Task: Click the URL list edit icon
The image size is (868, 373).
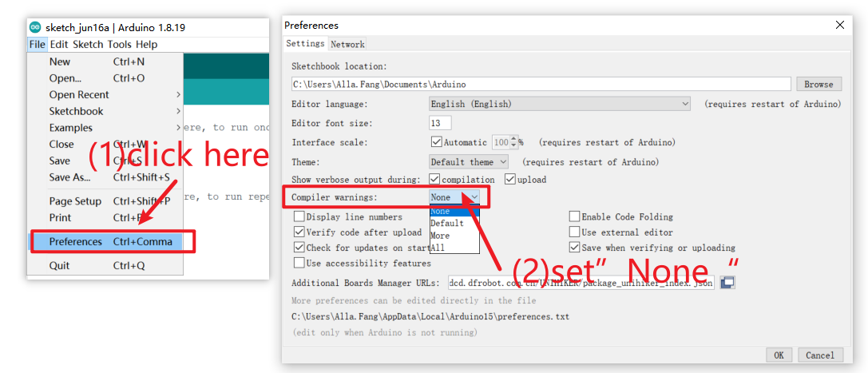Action: tap(727, 283)
